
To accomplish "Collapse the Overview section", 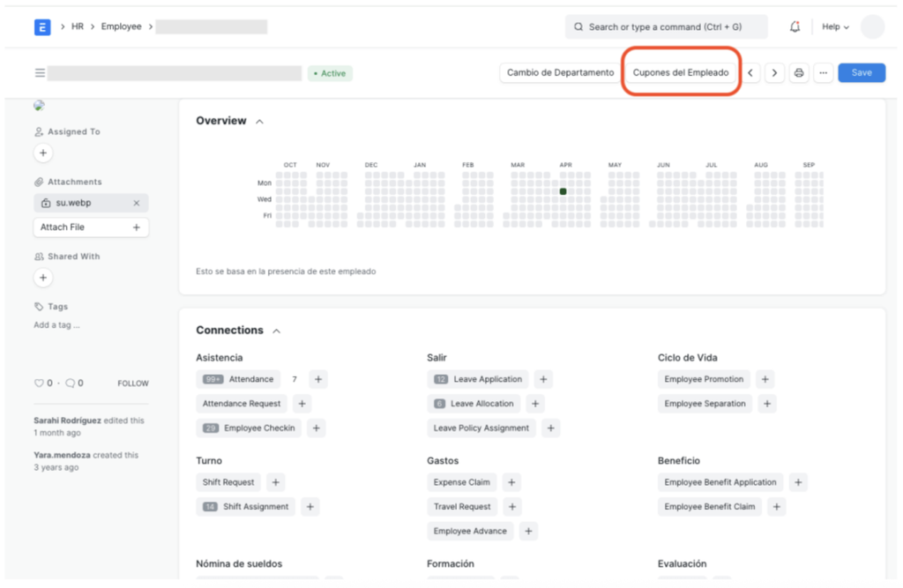I will 259,122.
